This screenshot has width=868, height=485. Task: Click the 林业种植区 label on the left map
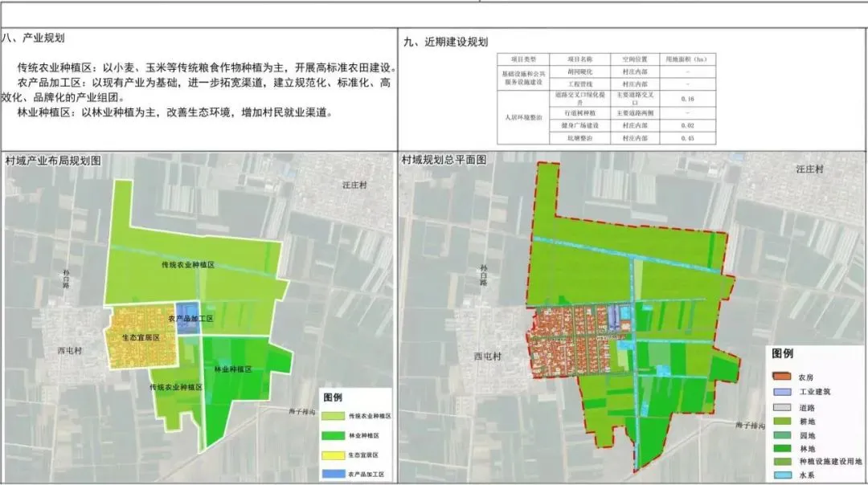[234, 369]
